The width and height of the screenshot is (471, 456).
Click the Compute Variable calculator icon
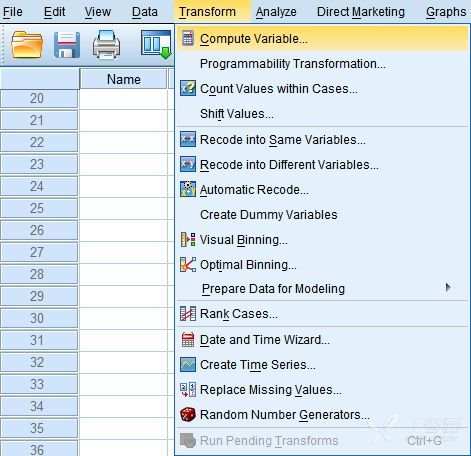point(188,39)
